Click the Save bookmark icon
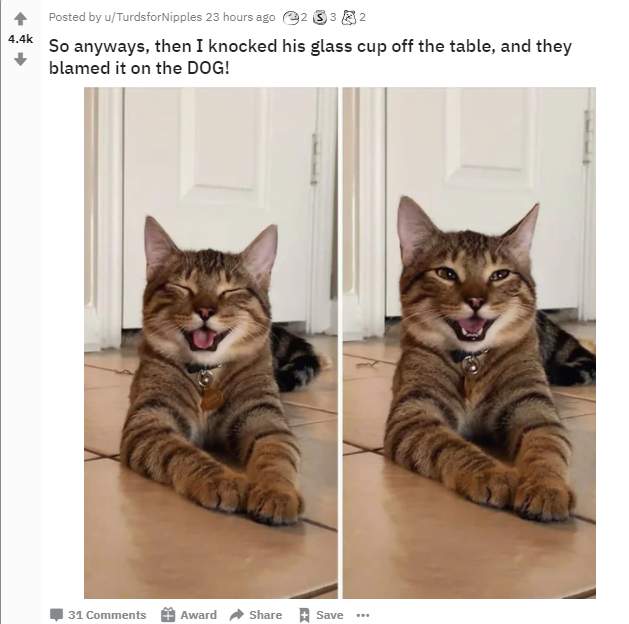The width and height of the screenshot is (629, 624). point(304,615)
